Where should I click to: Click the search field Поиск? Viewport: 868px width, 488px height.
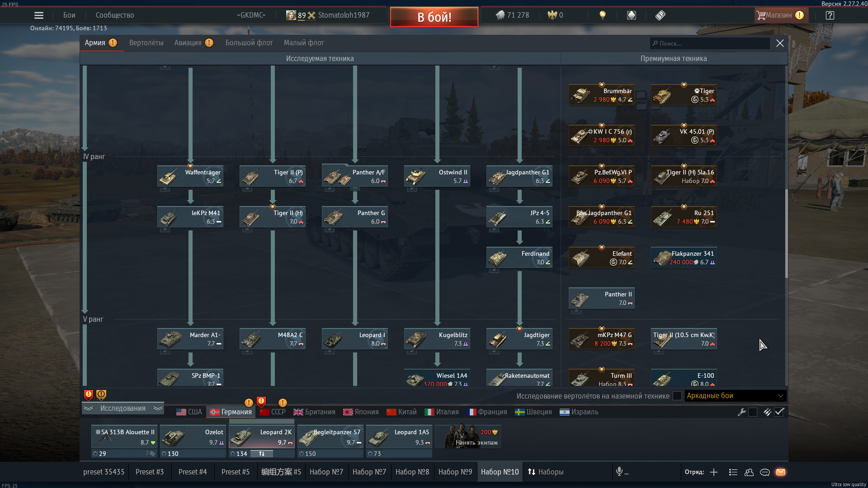(x=710, y=43)
